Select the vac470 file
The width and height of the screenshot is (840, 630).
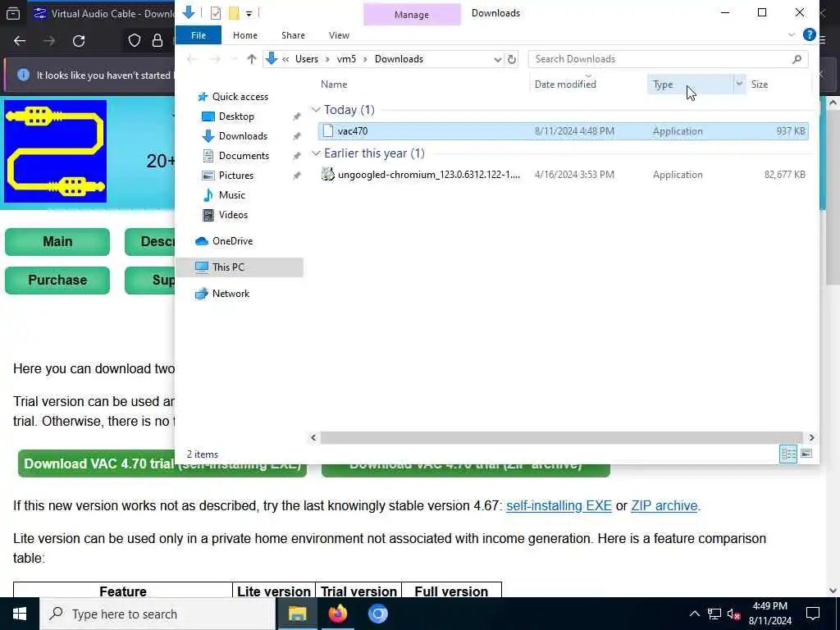pyautogui.click(x=563, y=131)
